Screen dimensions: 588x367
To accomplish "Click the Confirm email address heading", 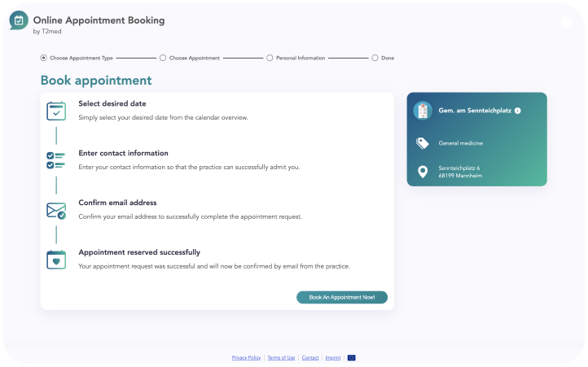I will tap(117, 203).
